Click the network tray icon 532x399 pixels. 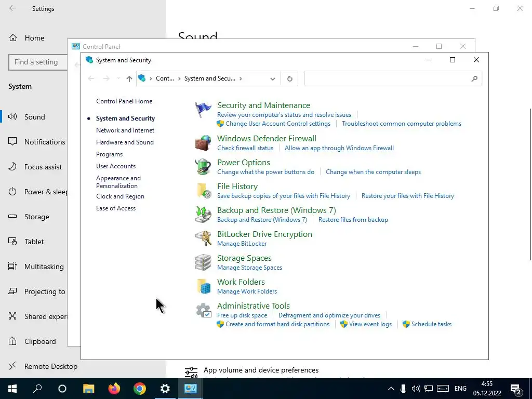click(429, 389)
